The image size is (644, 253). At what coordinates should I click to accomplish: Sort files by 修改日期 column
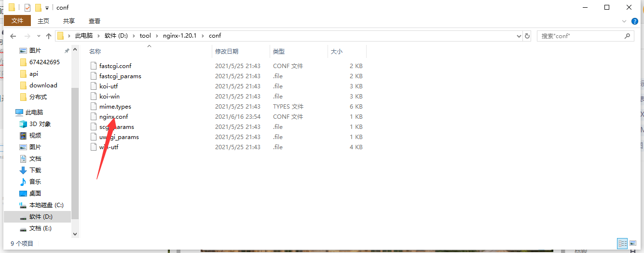(227, 51)
